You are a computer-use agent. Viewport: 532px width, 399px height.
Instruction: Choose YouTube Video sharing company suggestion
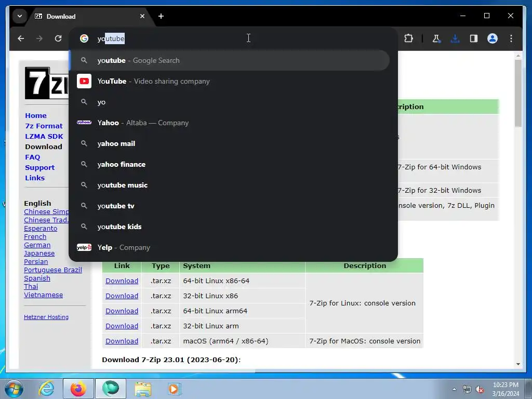click(x=229, y=82)
